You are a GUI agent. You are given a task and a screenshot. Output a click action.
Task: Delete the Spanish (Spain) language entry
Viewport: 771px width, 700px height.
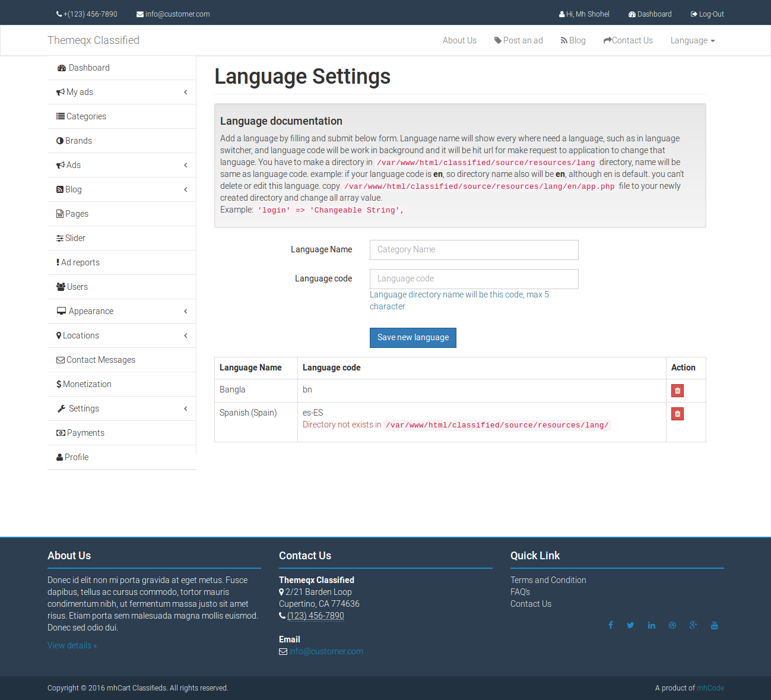[677, 413]
